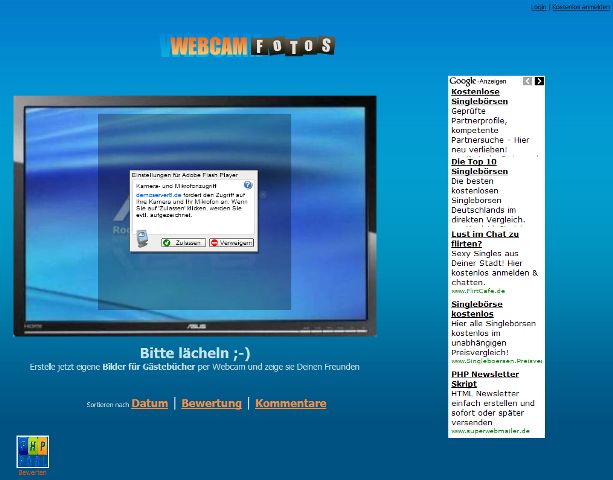613x480 pixels.
Task: Click the demoserver8.de link in Flash dialog
Action: 155,194
